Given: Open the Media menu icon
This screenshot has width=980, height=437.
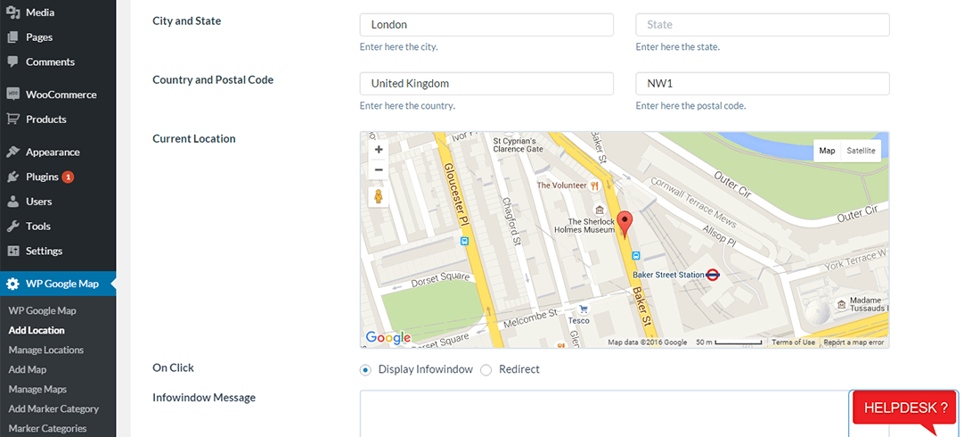Looking at the screenshot, I should tap(12, 12).
